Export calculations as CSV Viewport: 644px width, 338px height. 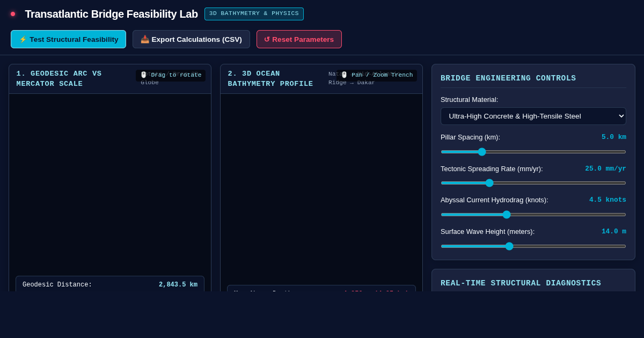click(x=191, y=39)
